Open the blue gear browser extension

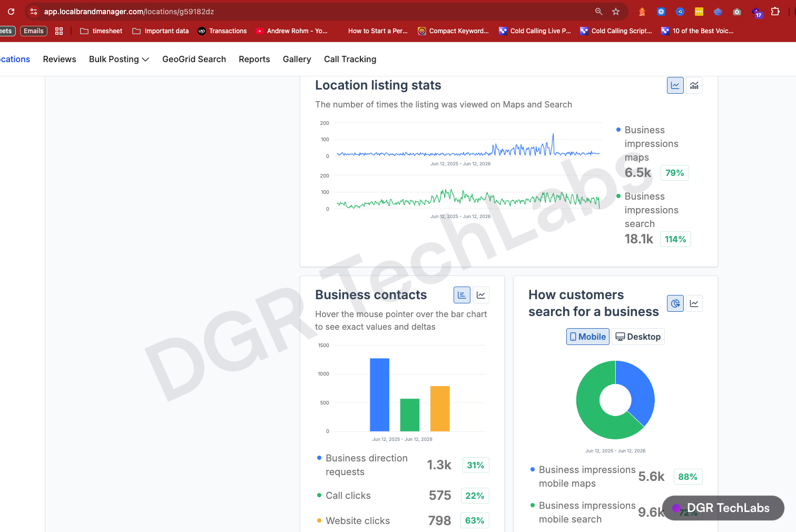[x=661, y=12]
